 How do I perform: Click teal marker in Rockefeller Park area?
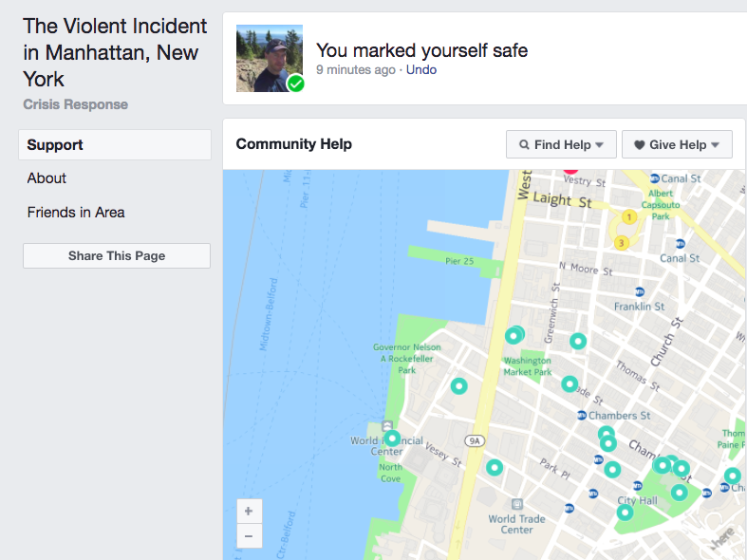point(458,386)
